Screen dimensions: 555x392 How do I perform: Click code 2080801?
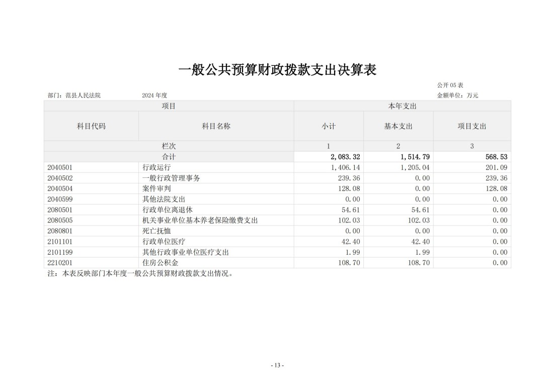click(60, 231)
